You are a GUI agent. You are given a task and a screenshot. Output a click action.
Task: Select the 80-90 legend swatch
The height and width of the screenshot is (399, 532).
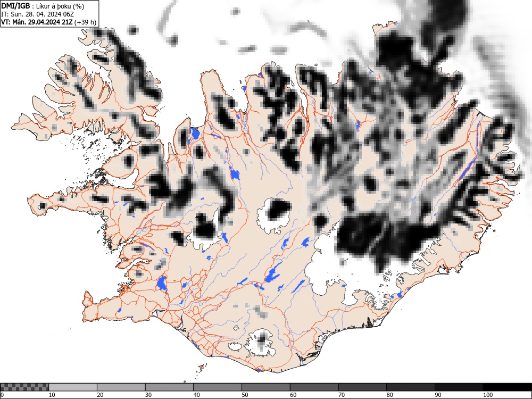click(411, 387)
